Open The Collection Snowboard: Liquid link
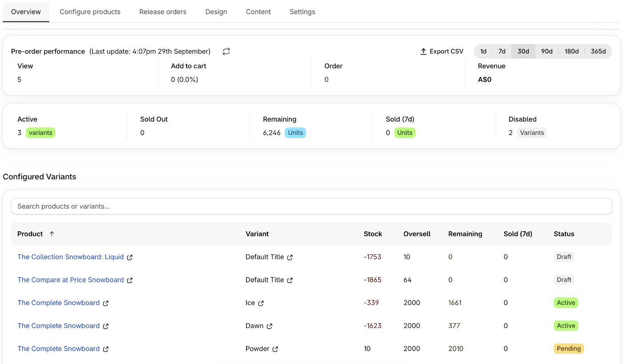Viewport: 624px width, 364px height. (x=71, y=257)
